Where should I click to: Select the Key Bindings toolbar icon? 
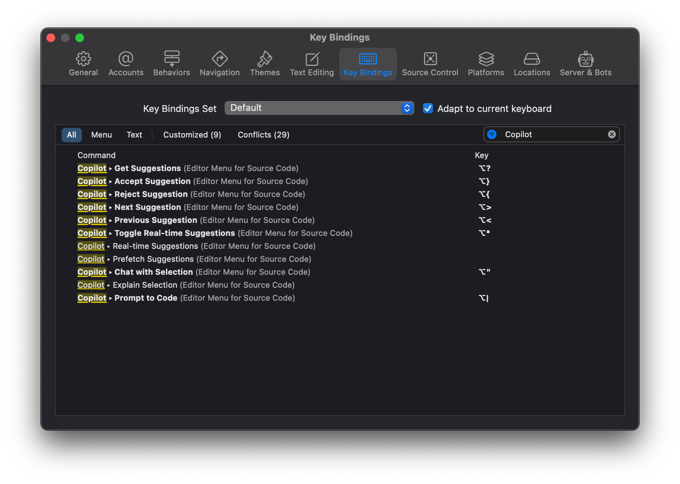pyautogui.click(x=368, y=64)
